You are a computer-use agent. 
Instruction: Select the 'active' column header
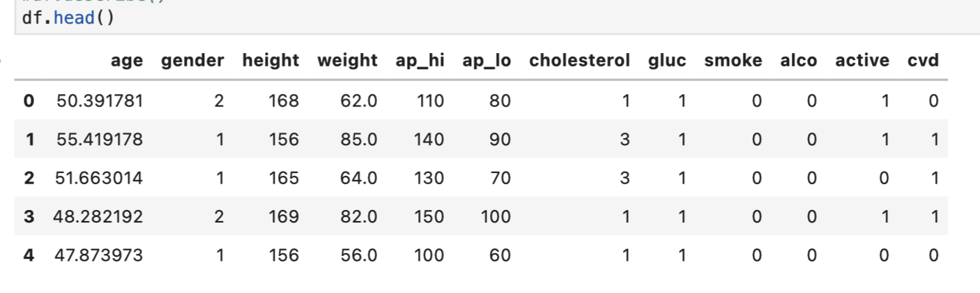[x=862, y=61]
